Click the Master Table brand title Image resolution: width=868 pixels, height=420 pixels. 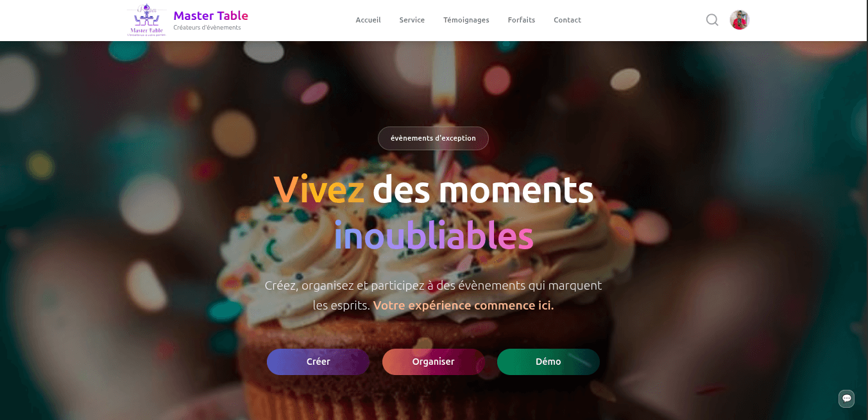pos(210,15)
